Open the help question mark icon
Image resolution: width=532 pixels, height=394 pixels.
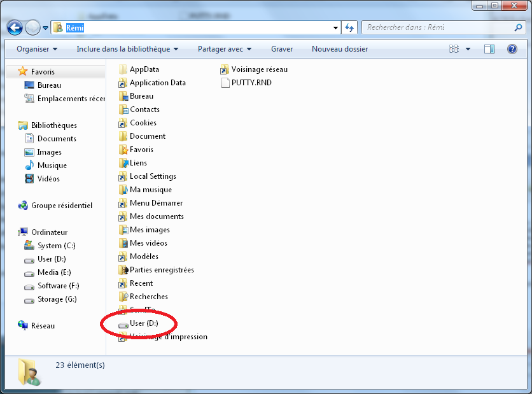512,49
